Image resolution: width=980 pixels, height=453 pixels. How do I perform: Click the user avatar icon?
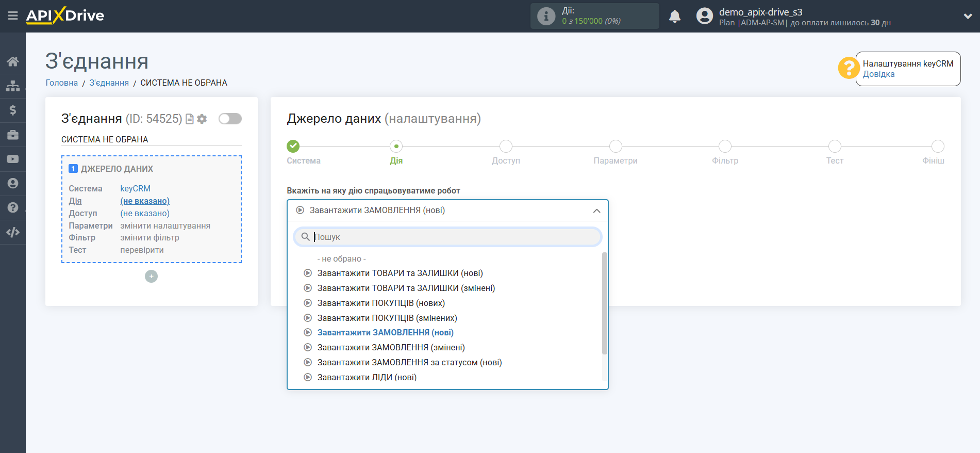(704, 16)
